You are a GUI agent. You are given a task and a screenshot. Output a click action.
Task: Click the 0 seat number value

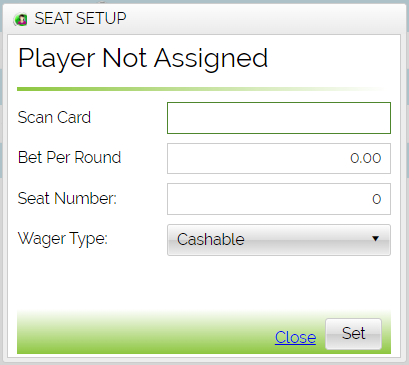point(377,199)
